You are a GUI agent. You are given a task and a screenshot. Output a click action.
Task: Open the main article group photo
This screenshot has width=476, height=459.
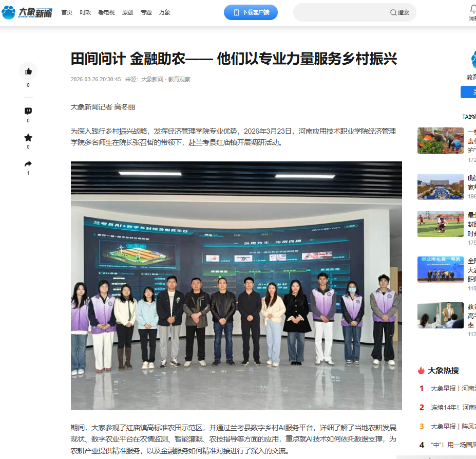click(x=236, y=286)
